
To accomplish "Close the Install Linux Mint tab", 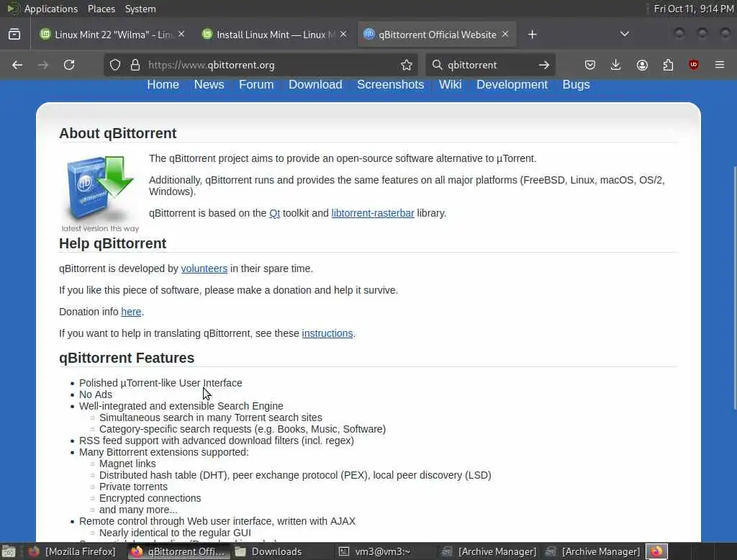I will point(343,35).
